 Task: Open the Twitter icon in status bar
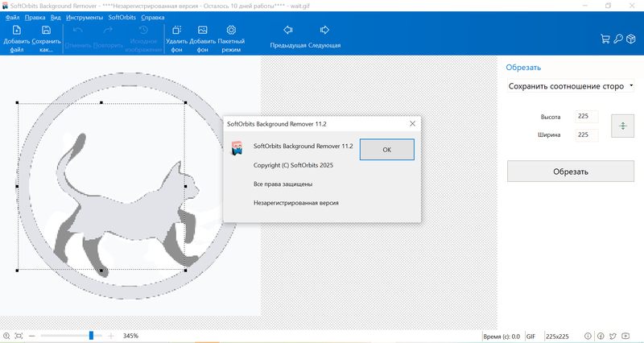tap(613, 336)
